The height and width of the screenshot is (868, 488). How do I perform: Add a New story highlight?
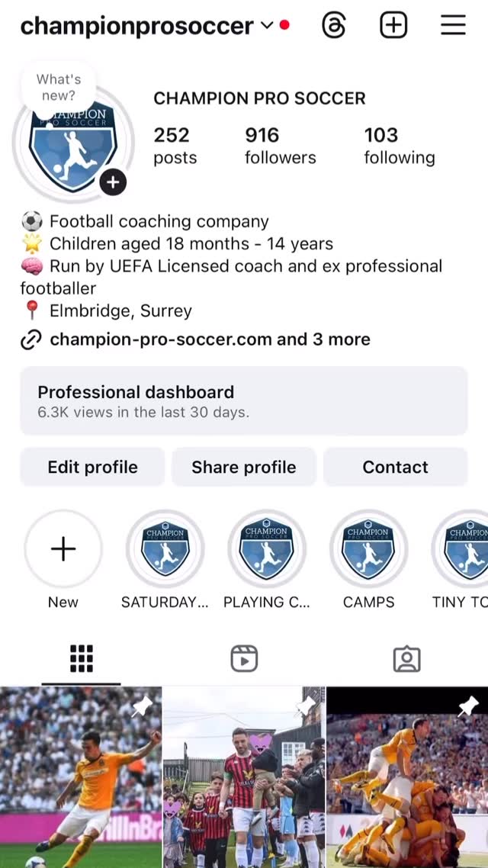tap(63, 549)
